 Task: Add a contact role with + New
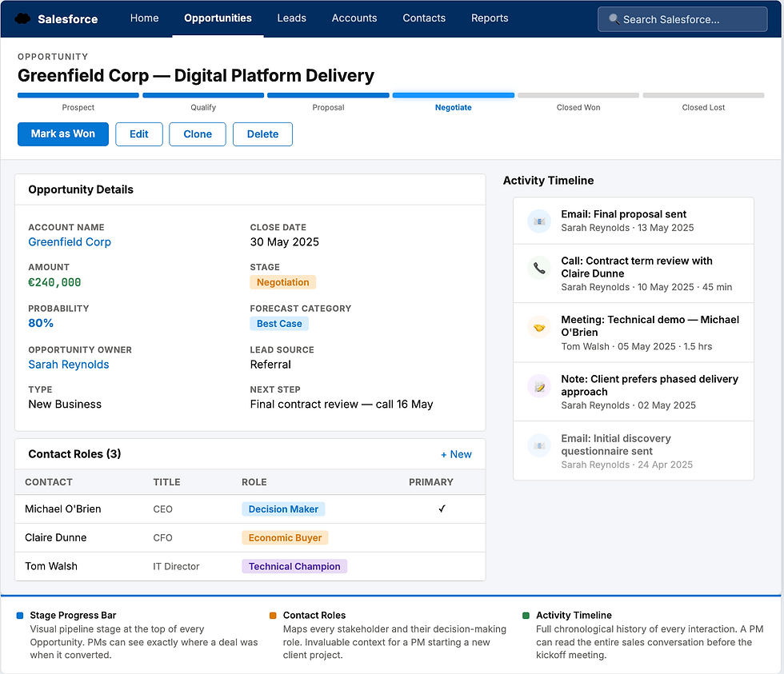tap(456, 454)
